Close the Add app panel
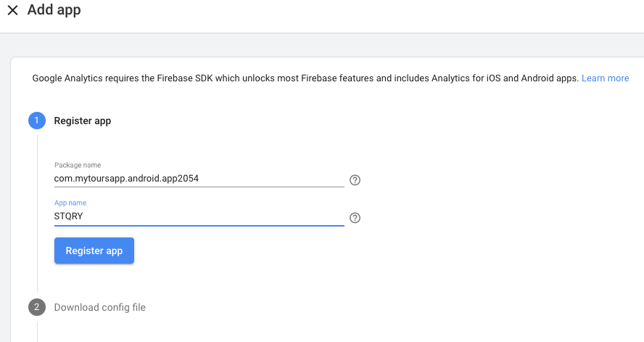 pyautogui.click(x=12, y=11)
